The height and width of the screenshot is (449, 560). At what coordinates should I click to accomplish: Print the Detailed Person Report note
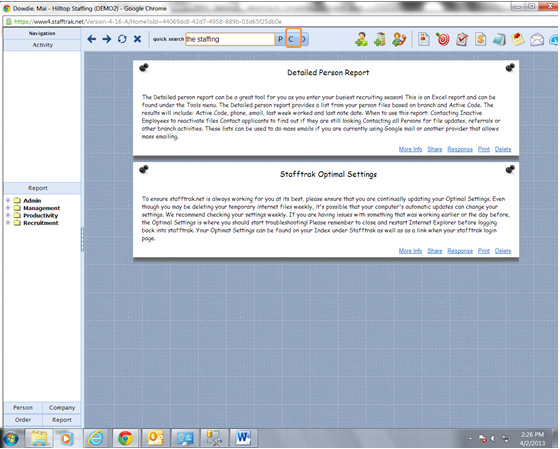(x=484, y=149)
